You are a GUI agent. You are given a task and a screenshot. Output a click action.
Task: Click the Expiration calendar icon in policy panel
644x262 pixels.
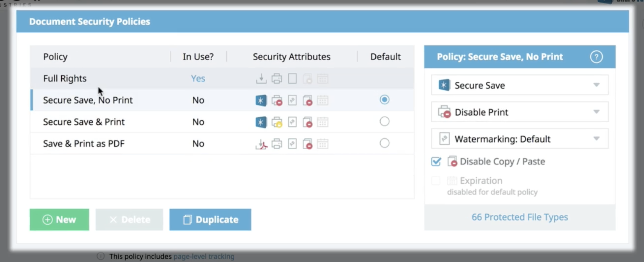point(452,181)
